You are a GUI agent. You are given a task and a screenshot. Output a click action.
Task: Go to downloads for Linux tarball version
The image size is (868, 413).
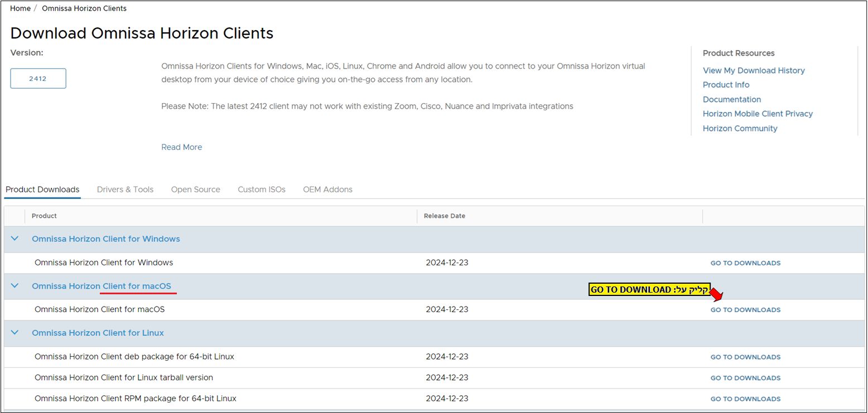[x=745, y=378]
